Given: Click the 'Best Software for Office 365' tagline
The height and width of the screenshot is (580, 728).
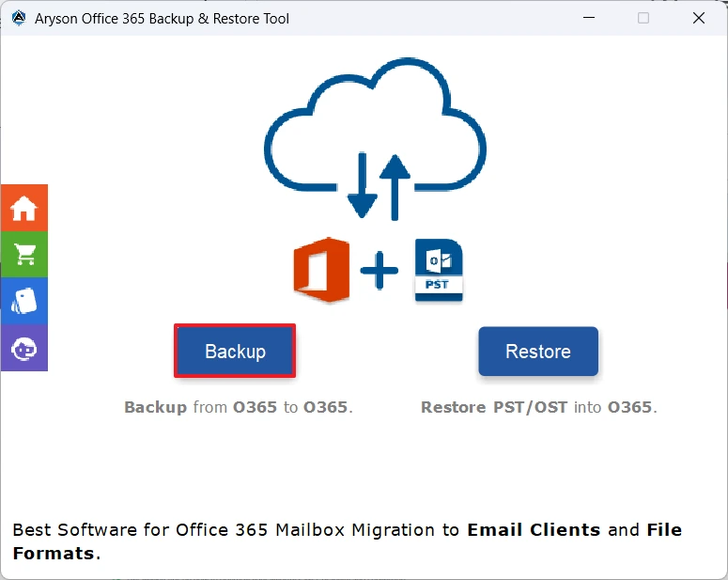Looking at the screenshot, I should pyautogui.click(x=348, y=541).
